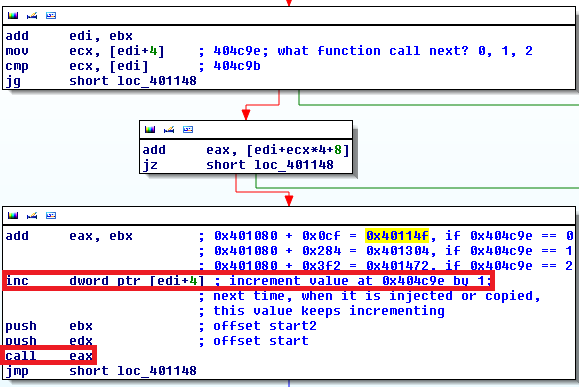Click the group nodes icon on the 'add edi, ebx' node
The width and height of the screenshot is (579, 387).
pyautogui.click(x=51, y=16)
